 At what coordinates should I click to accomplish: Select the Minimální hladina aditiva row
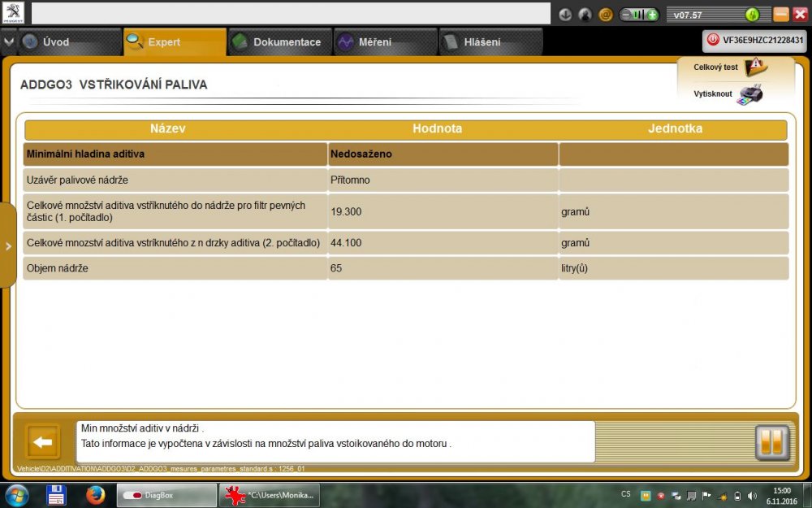(x=175, y=154)
